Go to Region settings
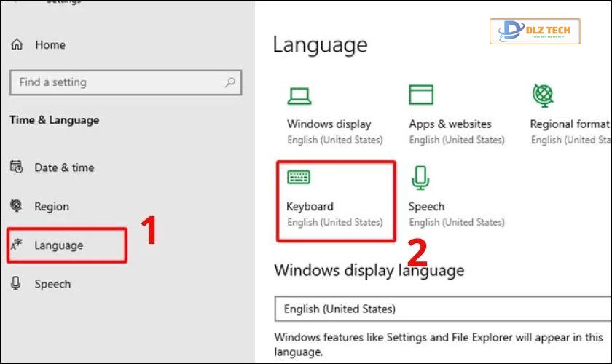The height and width of the screenshot is (364, 612). pyautogui.click(x=52, y=206)
